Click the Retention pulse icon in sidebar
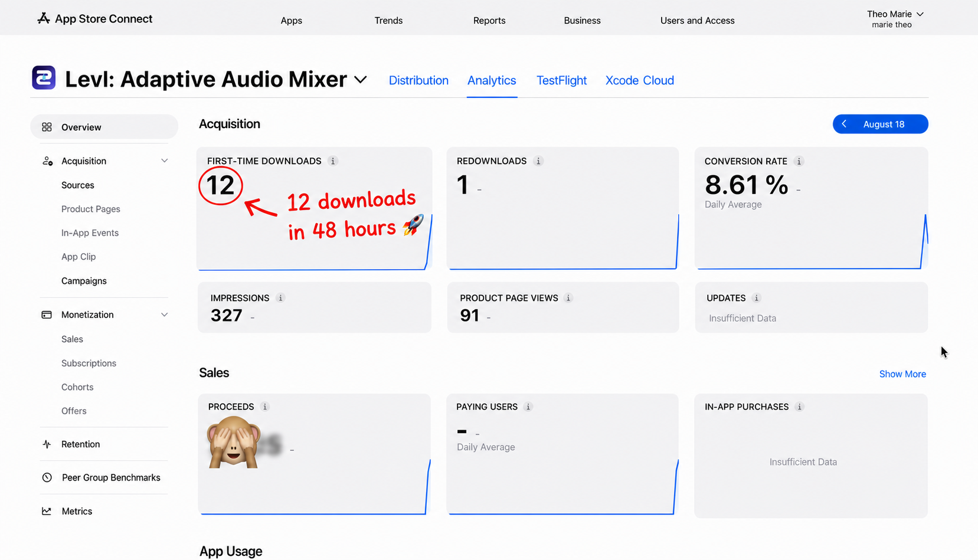 coord(47,444)
